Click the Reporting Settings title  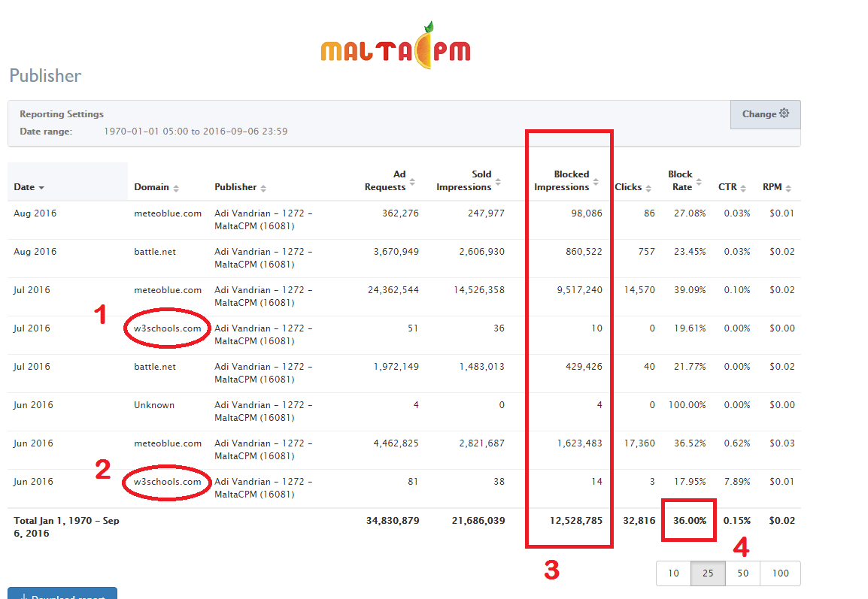(x=62, y=114)
